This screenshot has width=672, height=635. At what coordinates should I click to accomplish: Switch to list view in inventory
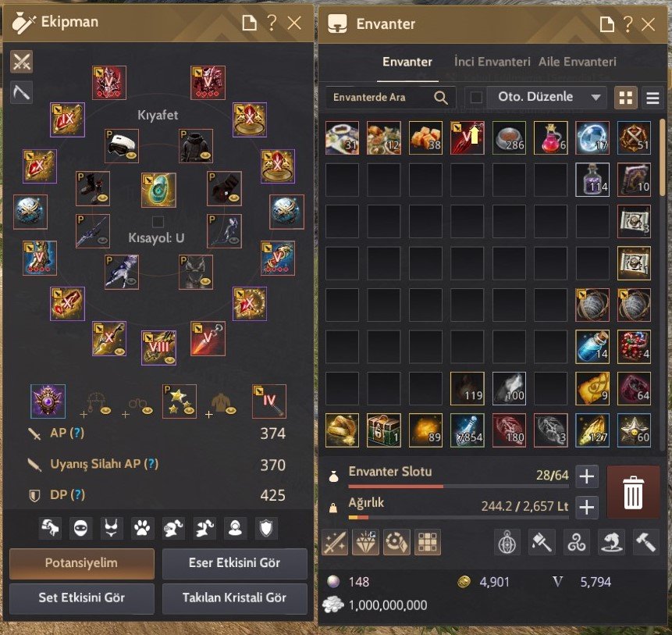[652, 98]
